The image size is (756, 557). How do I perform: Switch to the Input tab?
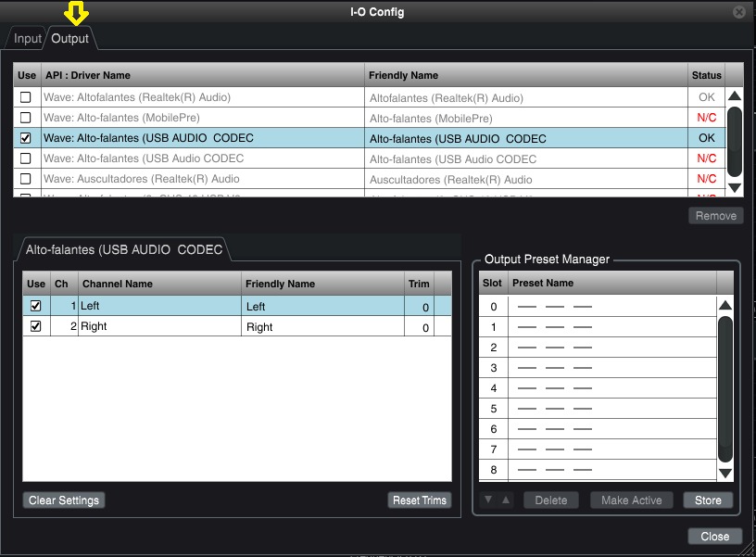[28, 39]
